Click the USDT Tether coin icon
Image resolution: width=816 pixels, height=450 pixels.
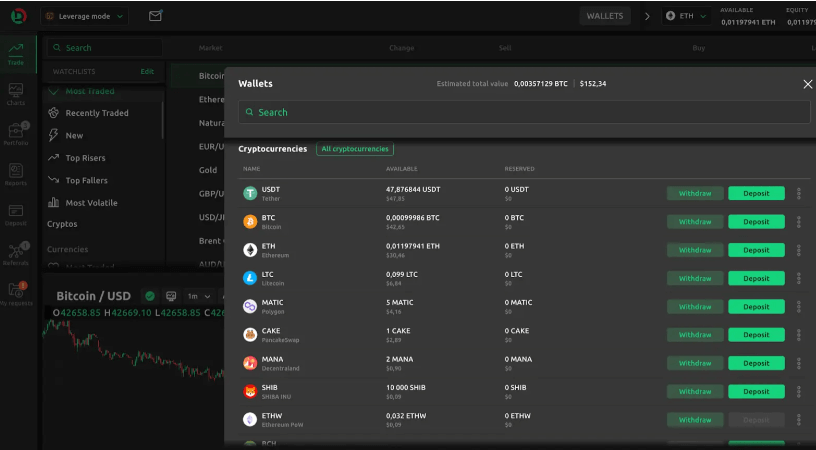[x=250, y=194]
